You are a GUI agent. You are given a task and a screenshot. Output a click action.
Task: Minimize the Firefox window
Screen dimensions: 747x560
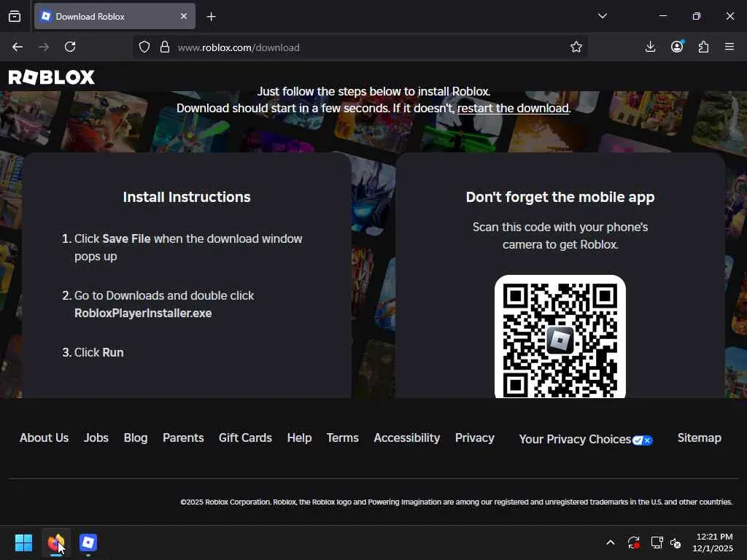(x=662, y=16)
